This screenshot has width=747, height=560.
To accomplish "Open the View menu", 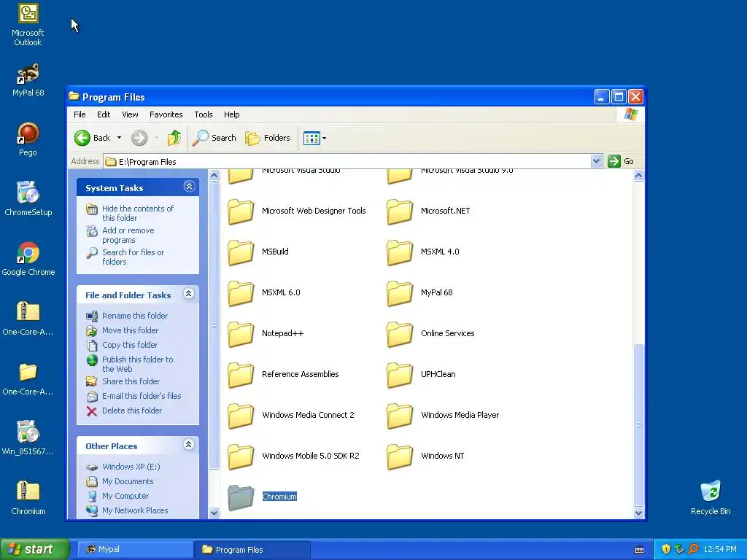I will tap(130, 114).
